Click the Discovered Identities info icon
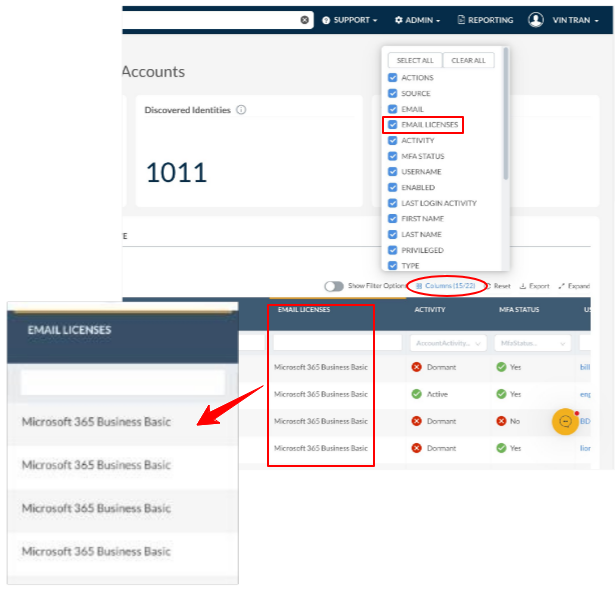 [x=241, y=110]
